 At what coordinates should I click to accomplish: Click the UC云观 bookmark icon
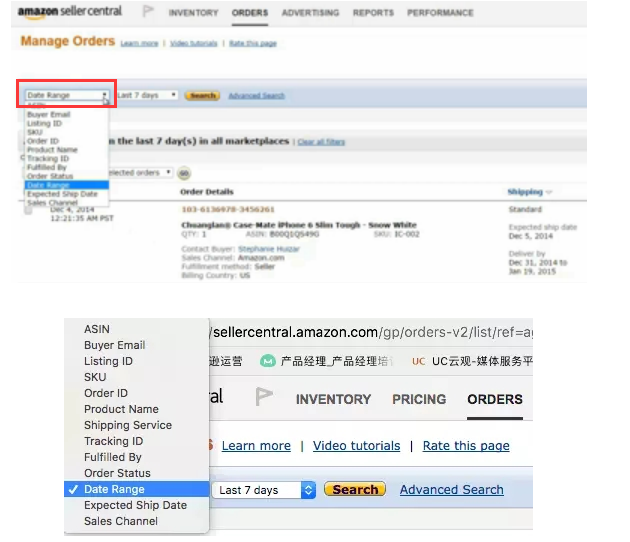point(418,361)
